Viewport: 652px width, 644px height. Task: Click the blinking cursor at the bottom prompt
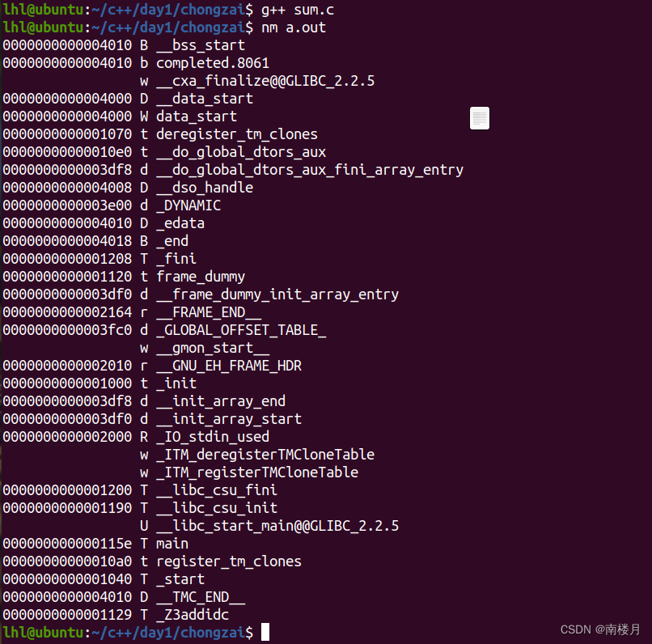[x=266, y=633]
